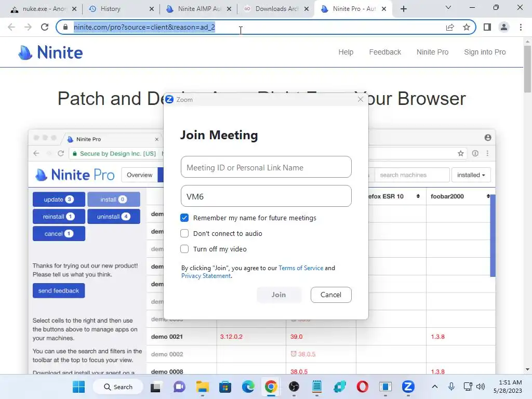Close the nuke.exe tab

(74, 9)
